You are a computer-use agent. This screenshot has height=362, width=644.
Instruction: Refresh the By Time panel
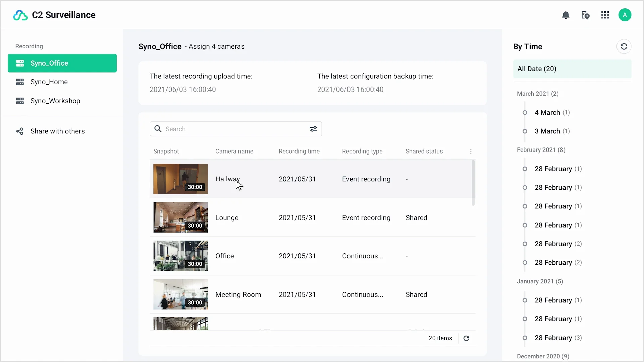point(624,46)
